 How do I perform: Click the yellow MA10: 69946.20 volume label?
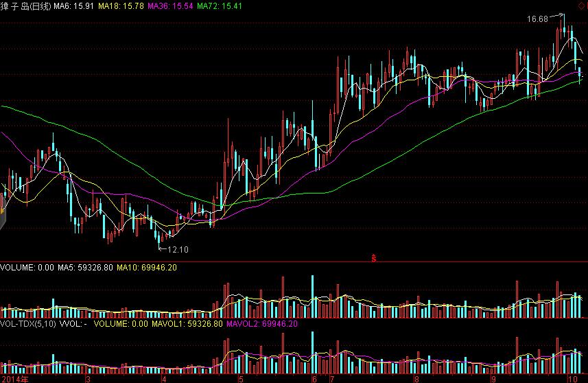tap(147, 268)
